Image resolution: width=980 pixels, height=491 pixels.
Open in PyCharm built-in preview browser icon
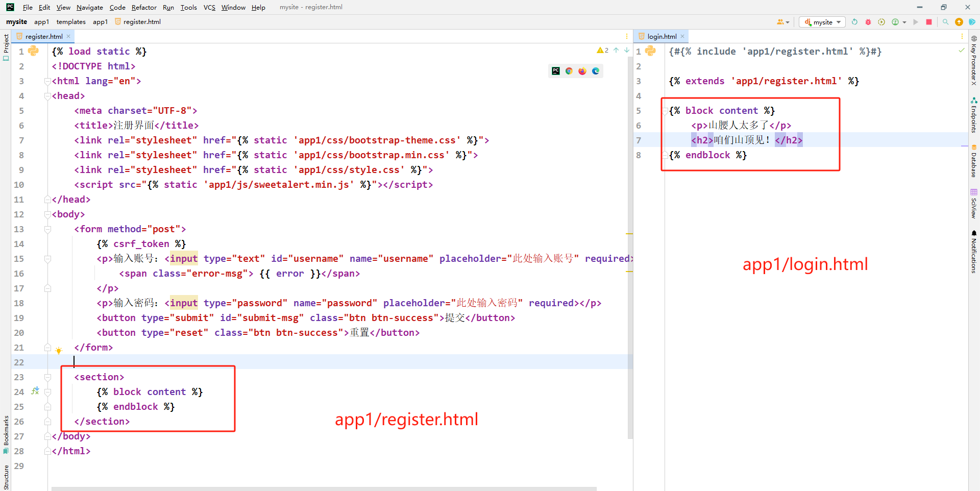[556, 71]
